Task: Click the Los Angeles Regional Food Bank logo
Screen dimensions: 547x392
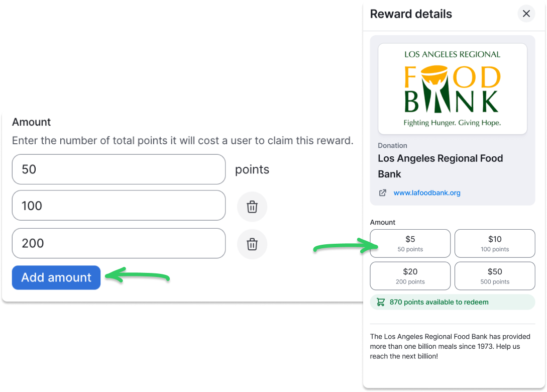Action: coord(453,88)
